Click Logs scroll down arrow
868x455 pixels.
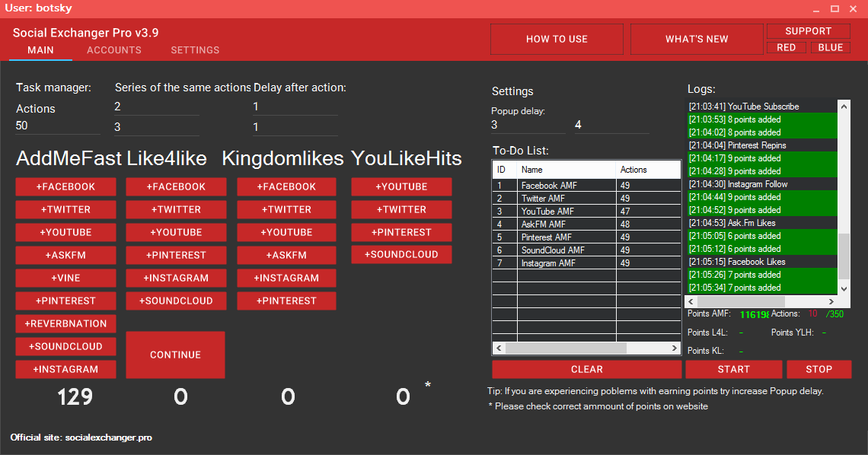tap(844, 288)
